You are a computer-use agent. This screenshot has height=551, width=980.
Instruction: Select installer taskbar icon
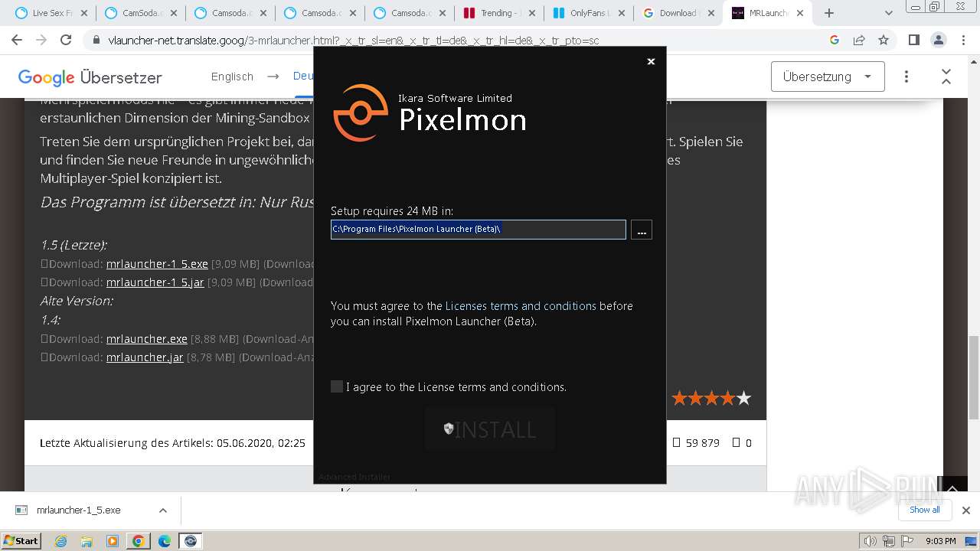pyautogui.click(x=191, y=541)
